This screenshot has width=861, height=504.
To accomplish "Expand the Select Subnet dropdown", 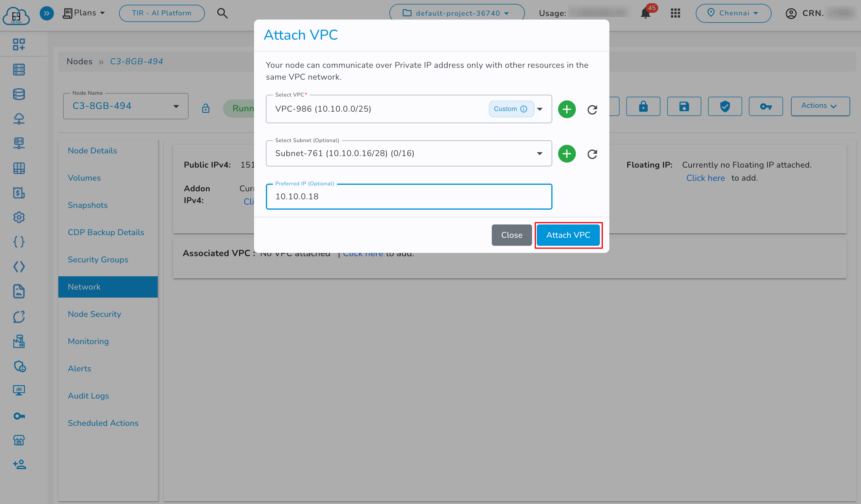I will point(540,153).
